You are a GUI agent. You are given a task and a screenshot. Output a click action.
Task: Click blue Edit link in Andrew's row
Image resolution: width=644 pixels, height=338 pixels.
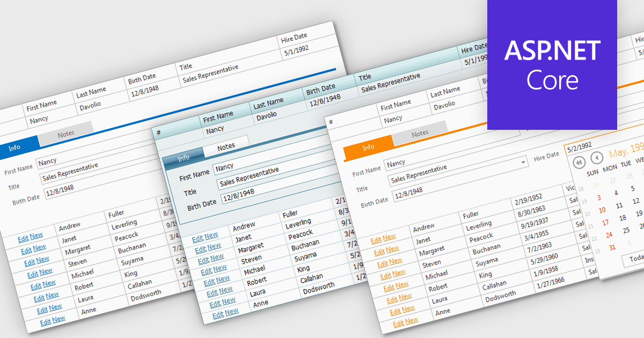pyautogui.click(x=23, y=239)
